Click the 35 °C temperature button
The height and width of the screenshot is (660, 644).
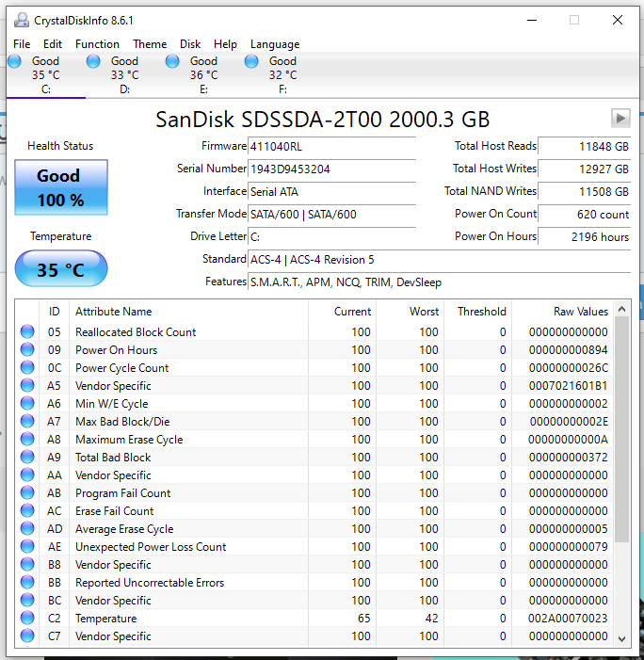pos(61,268)
